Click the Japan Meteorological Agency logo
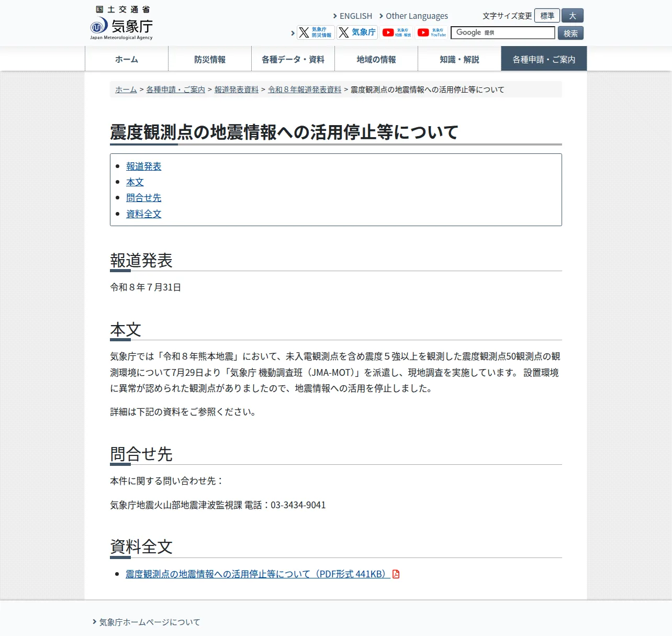This screenshot has height=636, width=672. point(121,23)
